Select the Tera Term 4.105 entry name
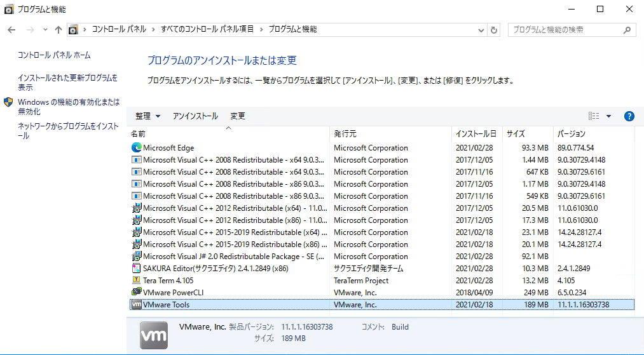 click(168, 280)
